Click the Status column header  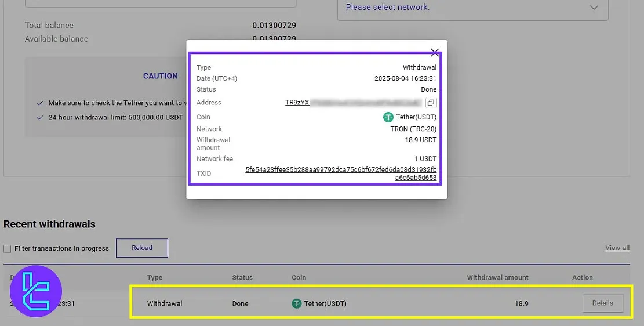click(x=242, y=277)
